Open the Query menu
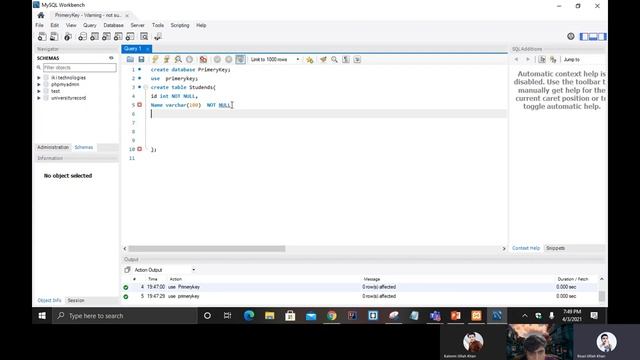The width and height of the screenshot is (640, 360). click(x=90, y=25)
